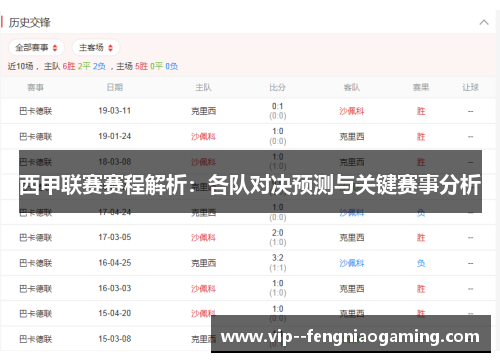Click the 1:0 score in 16-03-03 row
Image resolution: width=500 pixels, height=362 pixels.
pyautogui.click(x=278, y=283)
